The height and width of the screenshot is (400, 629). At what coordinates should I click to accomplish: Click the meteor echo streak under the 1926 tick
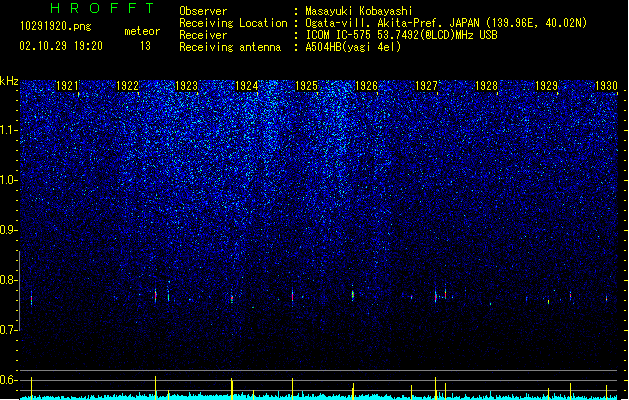pos(353,295)
